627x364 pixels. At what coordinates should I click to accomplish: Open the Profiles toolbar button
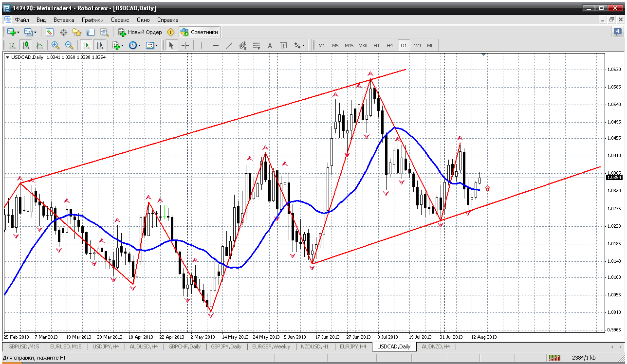(29, 32)
